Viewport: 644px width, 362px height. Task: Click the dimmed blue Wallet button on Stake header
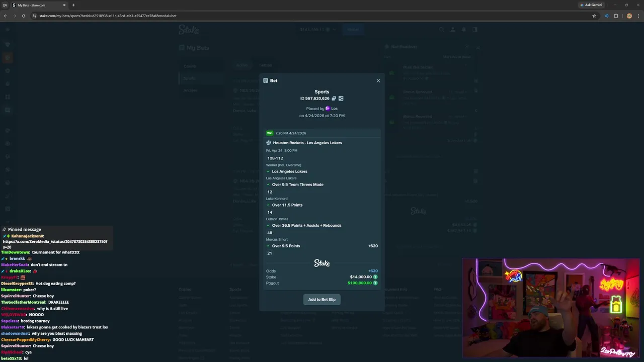(353, 30)
